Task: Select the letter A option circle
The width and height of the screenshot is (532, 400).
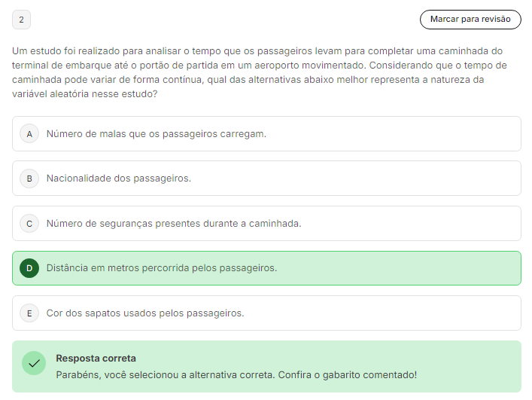Action: coord(29,134)
